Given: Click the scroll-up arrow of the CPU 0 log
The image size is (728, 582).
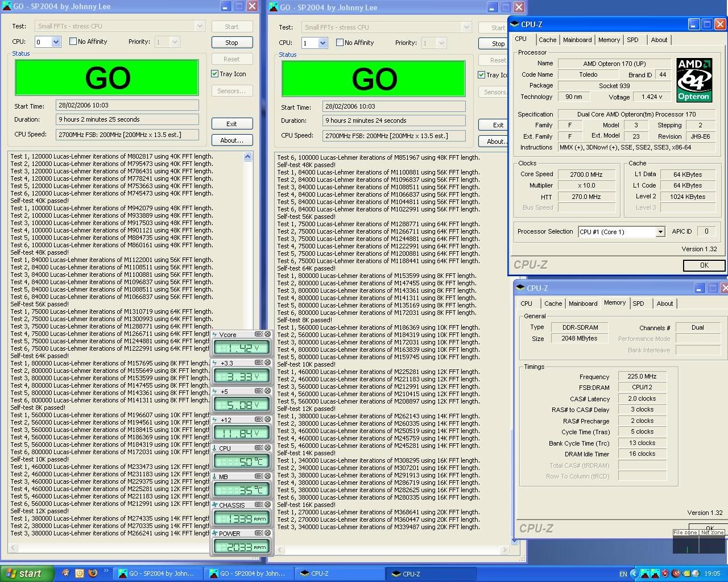Looking at the screenshot, I should tap(247, 156).
